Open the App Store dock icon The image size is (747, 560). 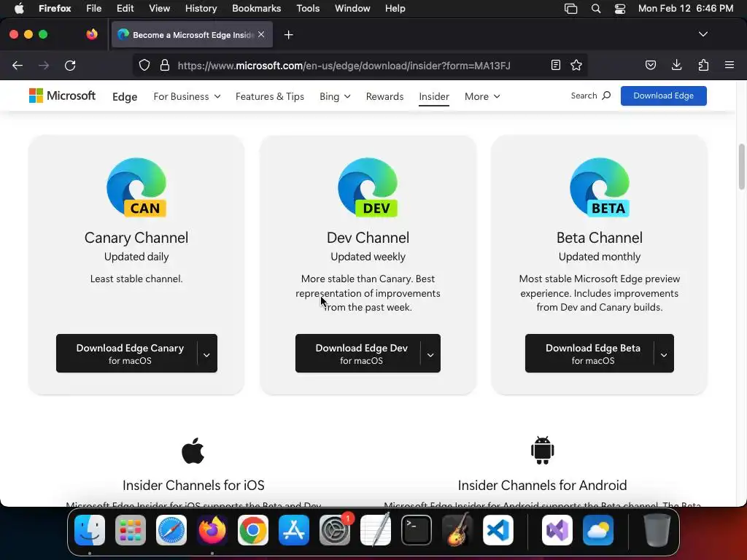coord(294,530)
